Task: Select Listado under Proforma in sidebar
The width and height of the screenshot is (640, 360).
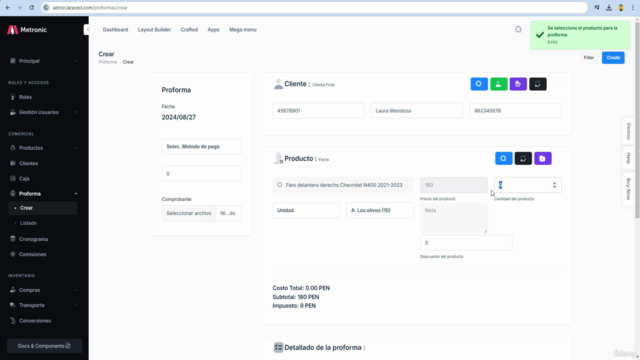Action: (43, 223)
